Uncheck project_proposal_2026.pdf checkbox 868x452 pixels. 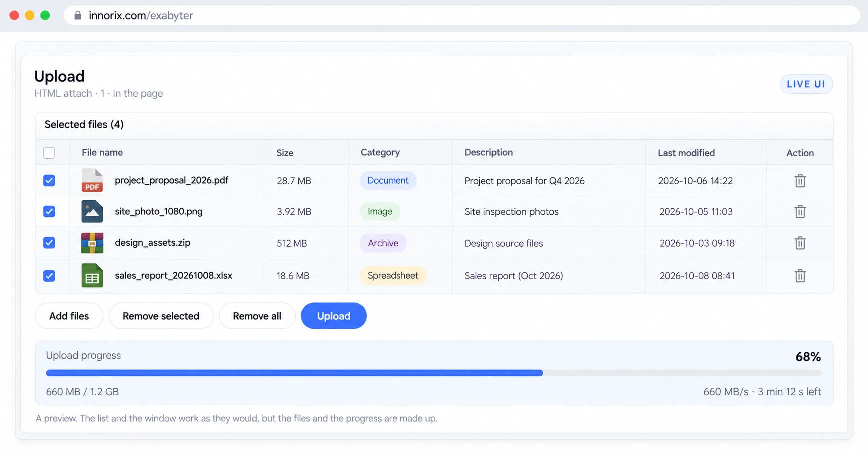[x=49, y=180]
